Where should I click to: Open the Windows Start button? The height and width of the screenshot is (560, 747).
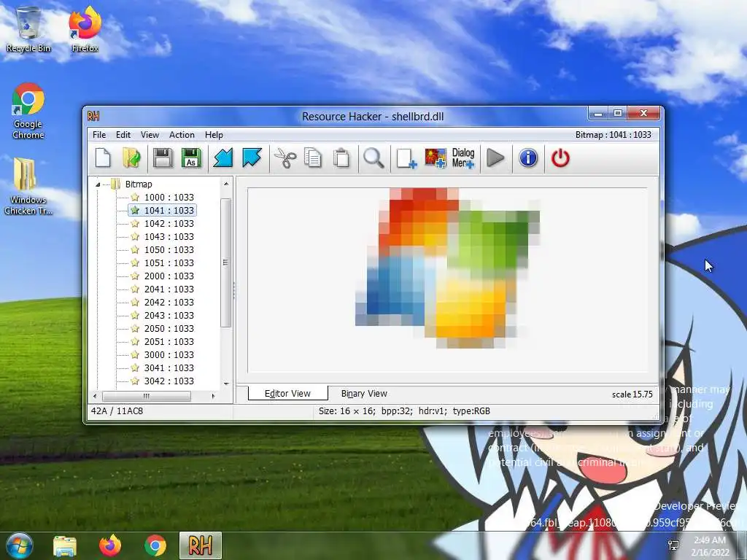pyautogui.click(x=20, y=545)
